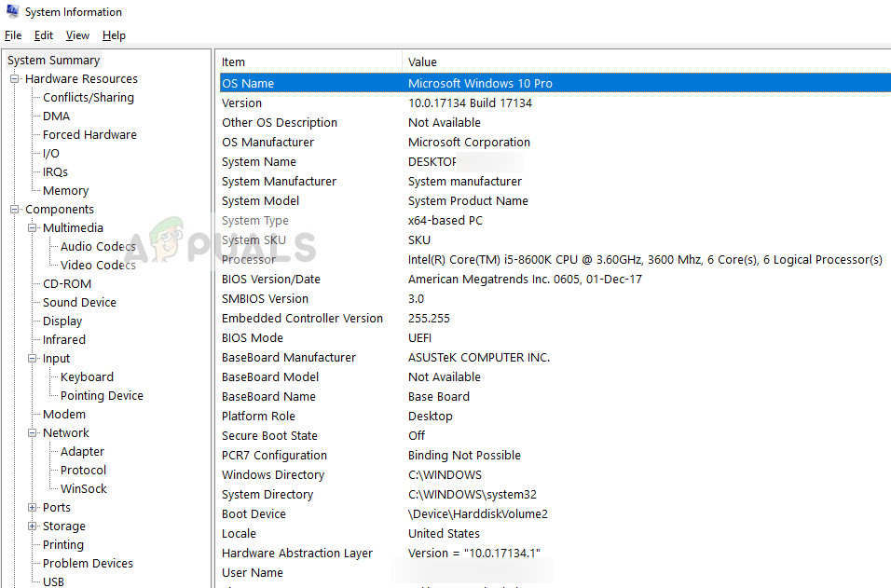Select Sound Device tree item

[x=79, y=303]
